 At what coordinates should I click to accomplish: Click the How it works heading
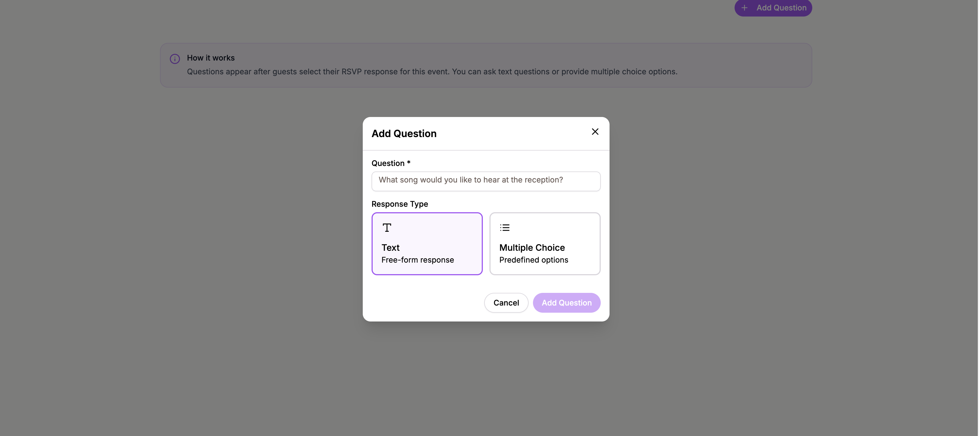click(211, 58)
